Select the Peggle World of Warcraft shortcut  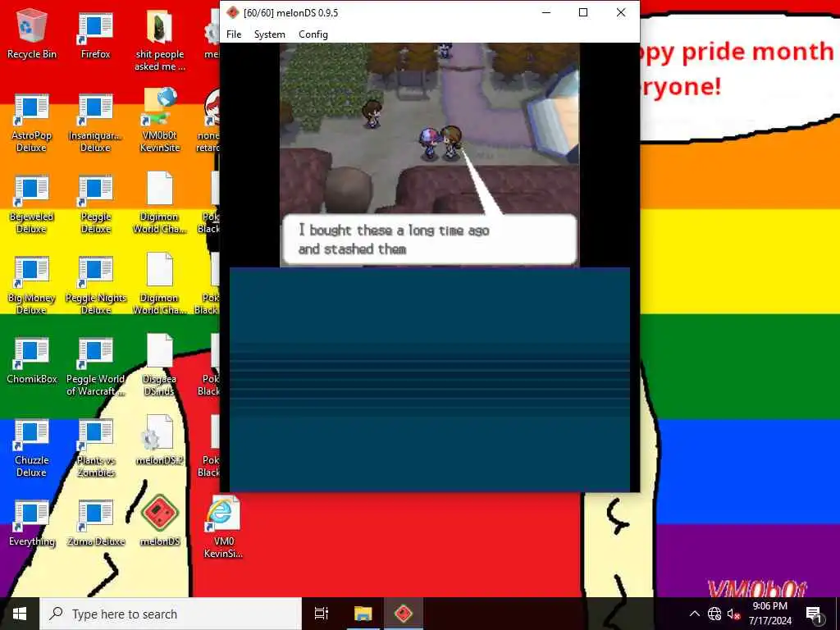[95, 367]
